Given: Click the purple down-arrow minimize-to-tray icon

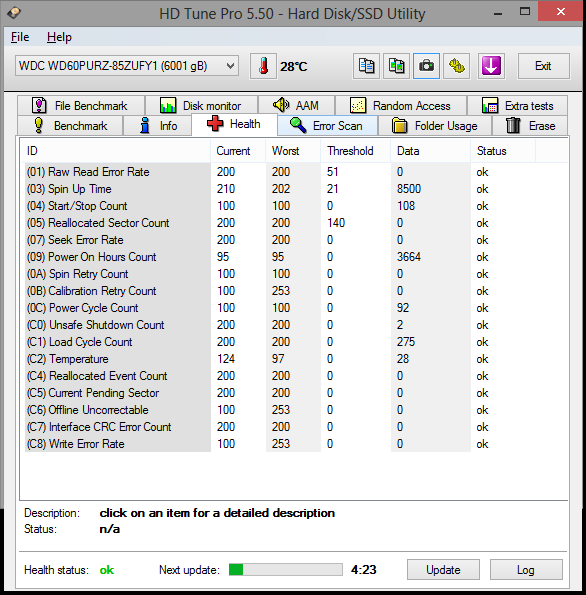Looking at the screenshot, I should (x=491, y=66).
